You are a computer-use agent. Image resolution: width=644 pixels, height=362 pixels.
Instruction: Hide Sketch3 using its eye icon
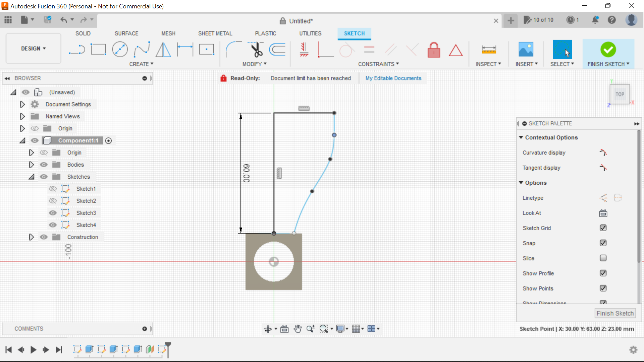pos(53,213)
